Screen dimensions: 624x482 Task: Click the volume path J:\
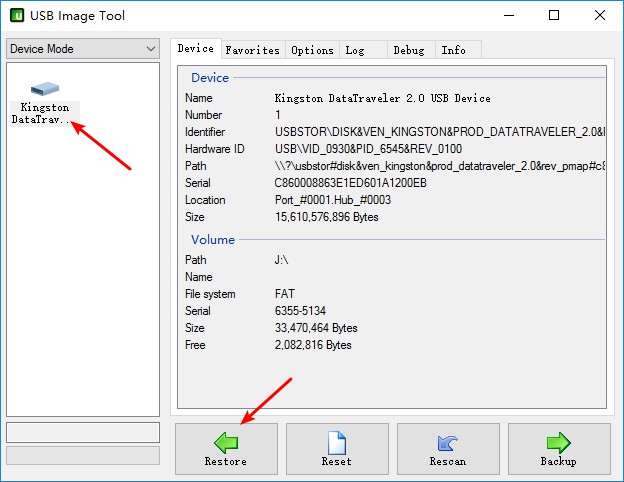point(281,260)
